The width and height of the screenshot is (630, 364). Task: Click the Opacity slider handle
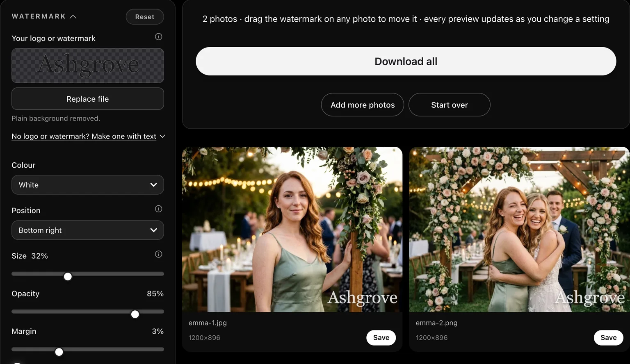[135, 314]
